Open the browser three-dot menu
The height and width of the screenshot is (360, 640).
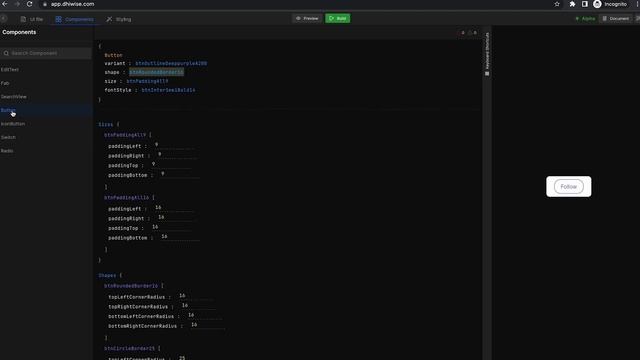(x=637, y=4)
